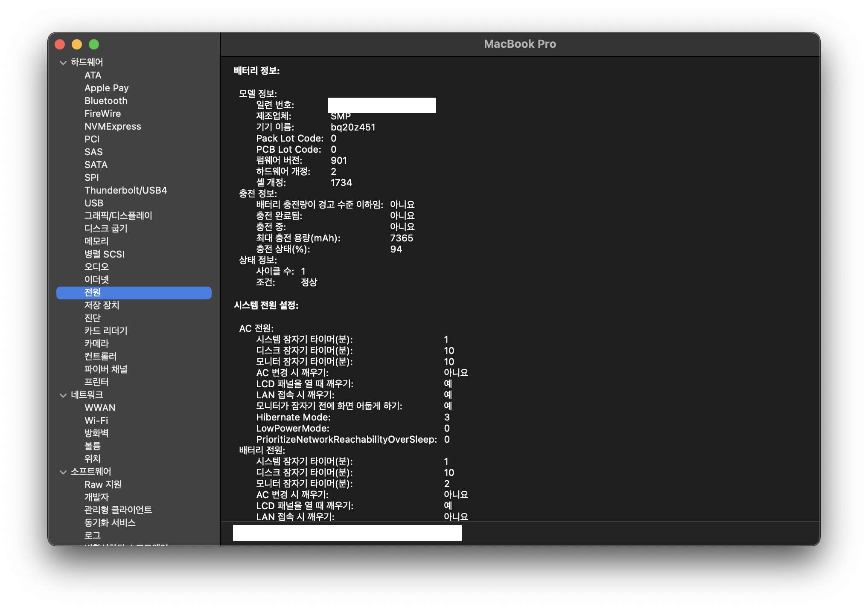Viewport: 868px width, 609px height.
Task: Select 볼륨 under 네트워크
Action: (x=92, y=446)
